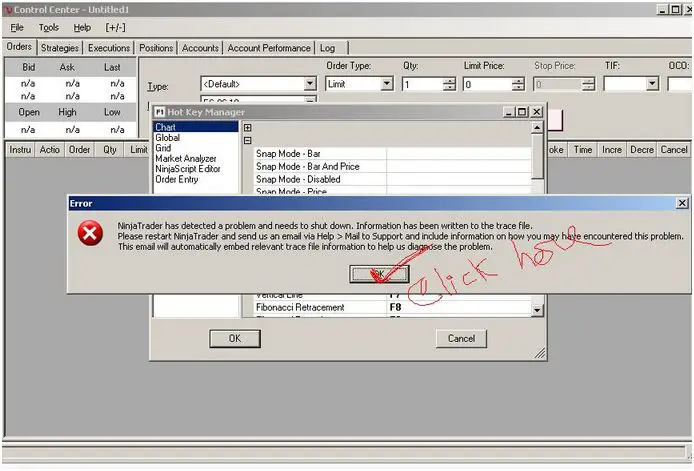Click the Cancel column header
This screenshot has width=694, height=471.
(674, 150)
